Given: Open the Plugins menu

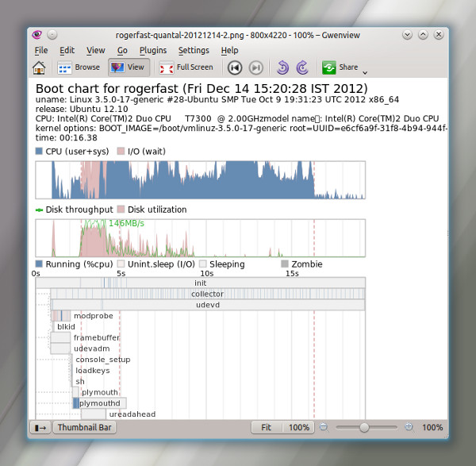Looking at the screenshot, I should tap(153, 51).
